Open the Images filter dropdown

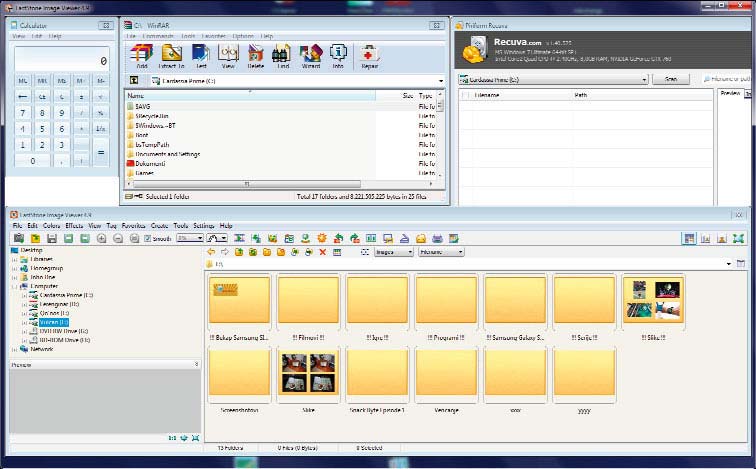[x=410, y=252]
